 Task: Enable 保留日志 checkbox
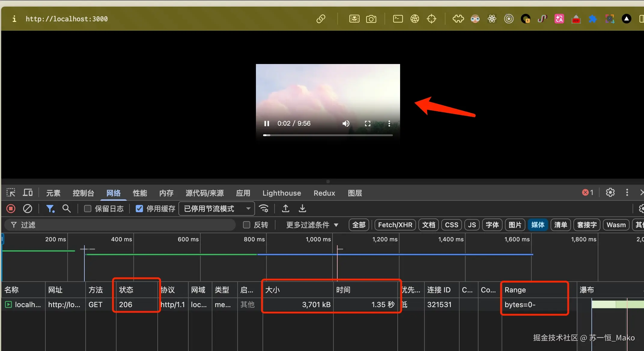click(88, 209)
